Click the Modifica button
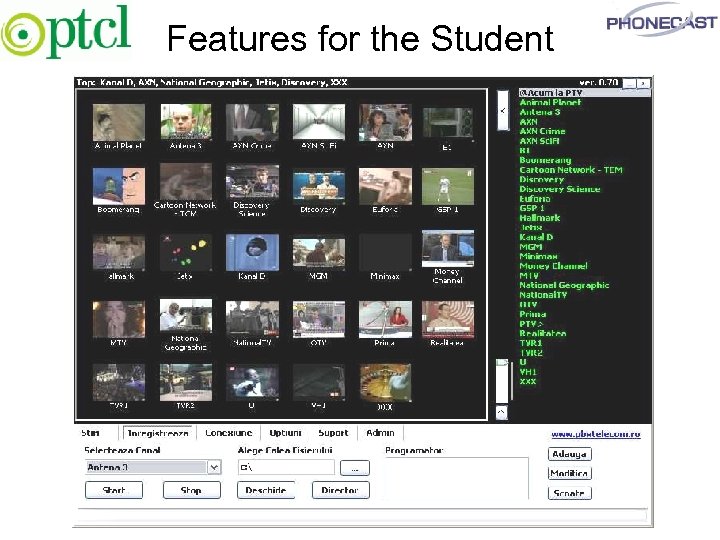This screenshot has height=540, width=720. point(569,473)
